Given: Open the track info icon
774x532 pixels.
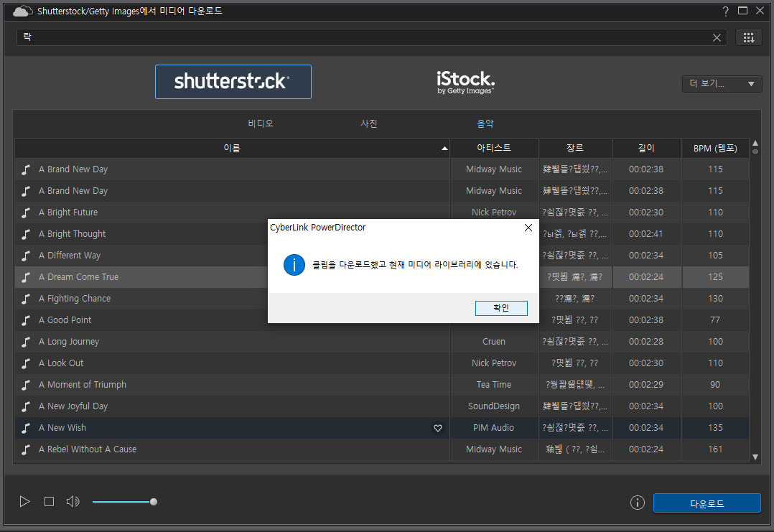Looking at the screenshot, I should [x=638, y=503].
